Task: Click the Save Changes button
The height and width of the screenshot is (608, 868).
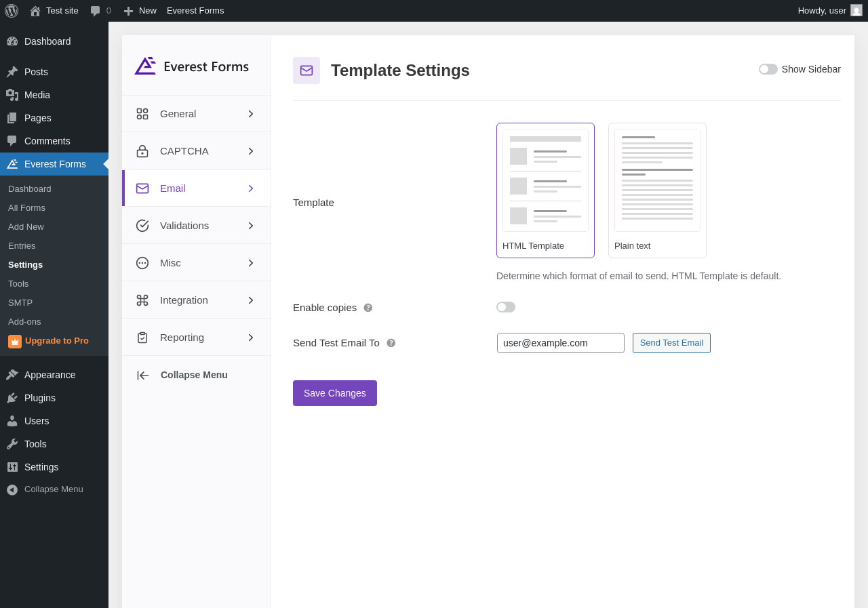Action: (x=335, y=393)
